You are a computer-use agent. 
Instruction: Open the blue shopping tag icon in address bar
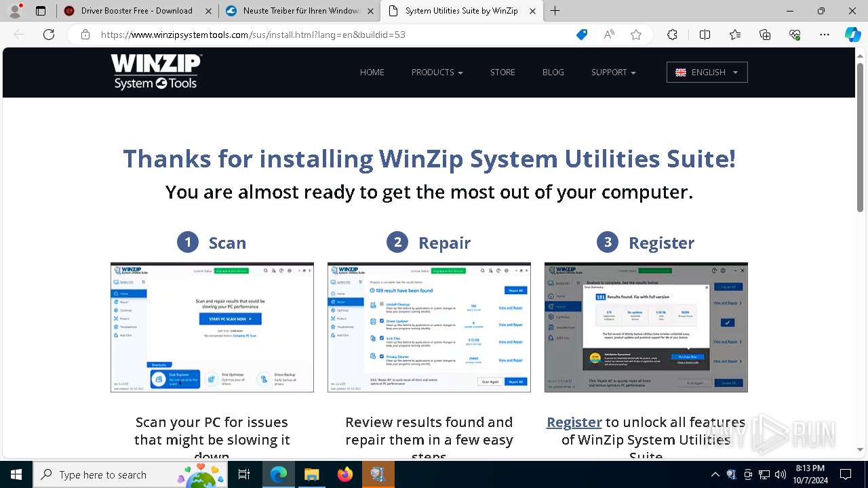pyautogui.click(x=582, y=35)
